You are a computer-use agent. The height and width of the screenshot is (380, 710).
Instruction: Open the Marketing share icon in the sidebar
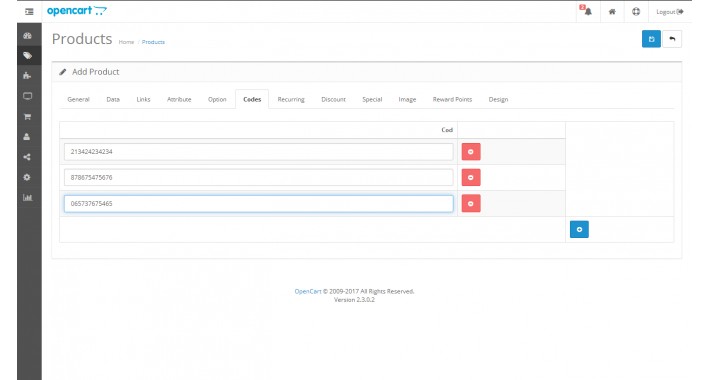point(28,157)
